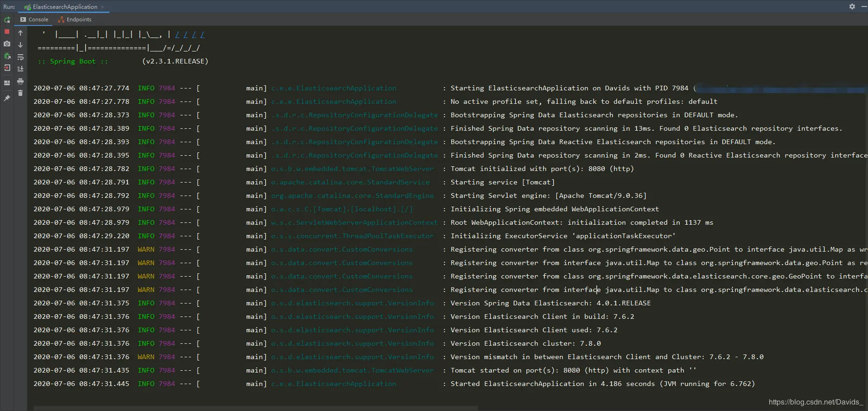Click the down arrow in the console toolbar
Screen dimensions: 868x411
coord(20,45)
